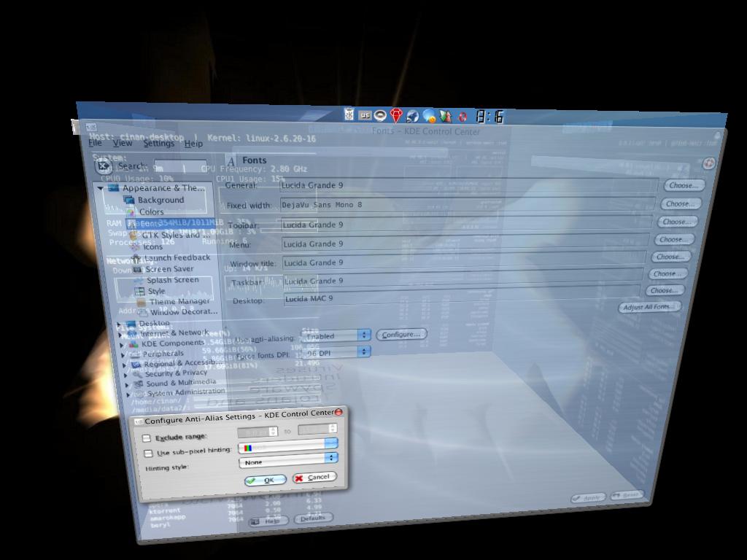Click the grey ring tray icon
The height and width of the screenshot is (560, 747).
click(x=380, y=115)
